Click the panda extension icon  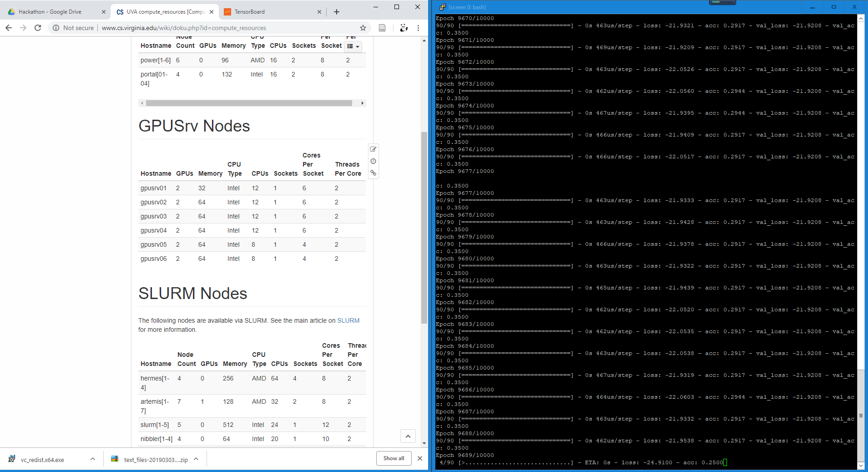pyautogui.click(x=404, y=28)
